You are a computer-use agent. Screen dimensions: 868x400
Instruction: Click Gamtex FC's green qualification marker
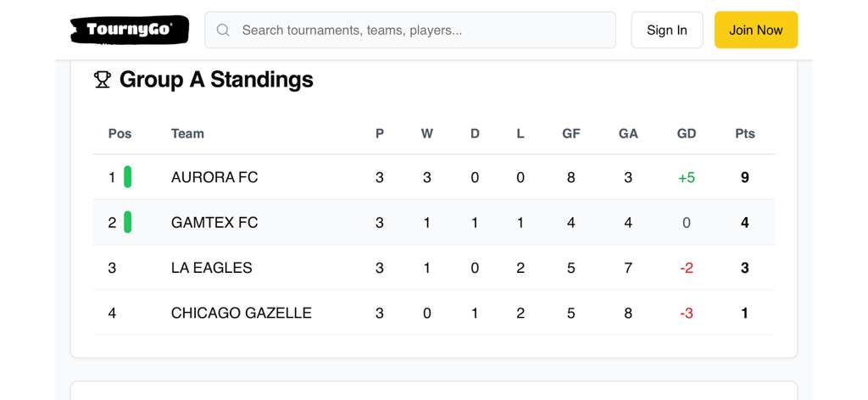point(128,222)
